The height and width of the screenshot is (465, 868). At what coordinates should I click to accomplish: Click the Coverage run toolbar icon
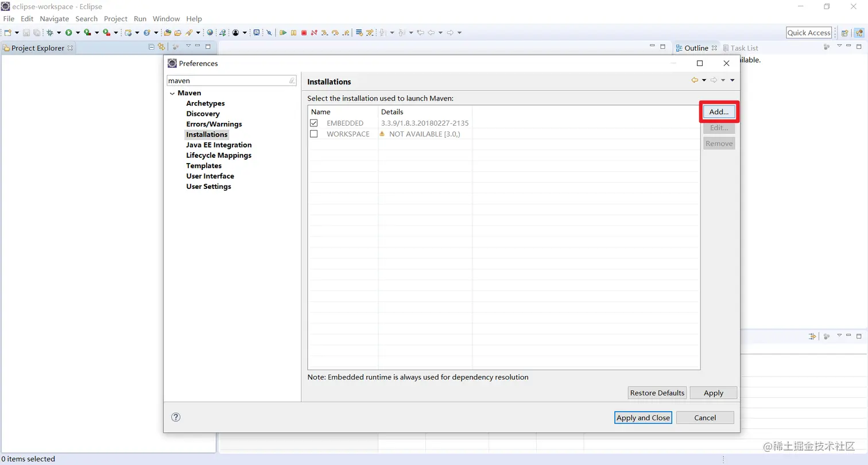coord(88,33)
